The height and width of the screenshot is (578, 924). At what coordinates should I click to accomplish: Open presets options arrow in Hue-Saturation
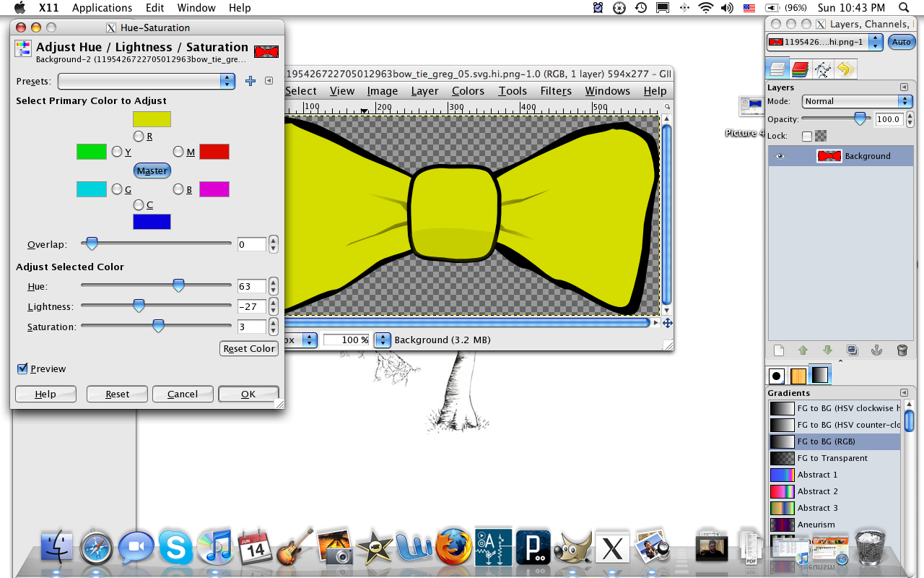pyautogui.click(x=269, y=81)
